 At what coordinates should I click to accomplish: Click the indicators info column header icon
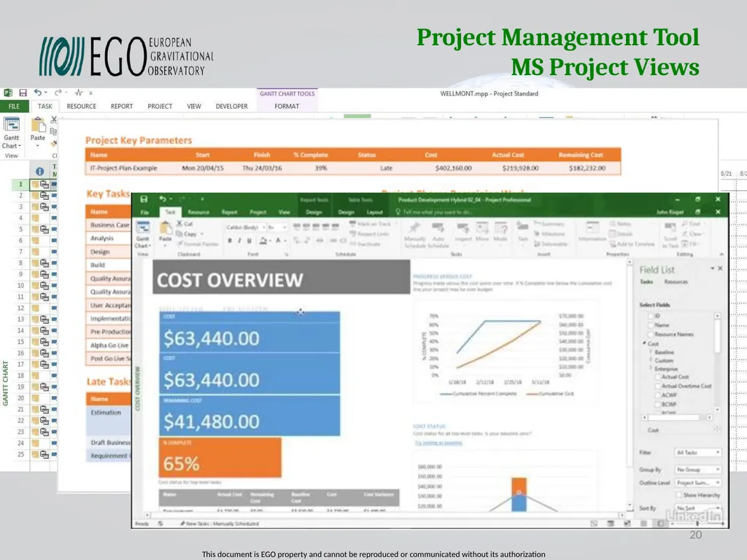(x=40, y=171)
